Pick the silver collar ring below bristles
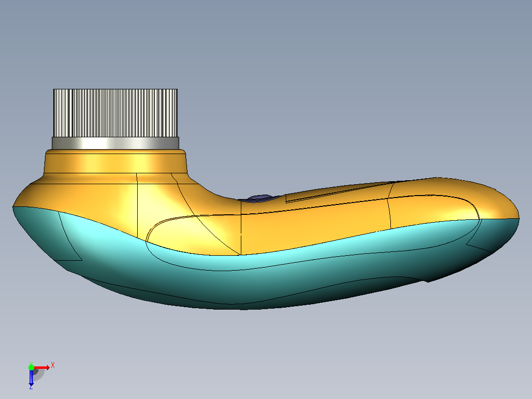Image resolution: width=532 pixels, height=399 pixels. 115,143
